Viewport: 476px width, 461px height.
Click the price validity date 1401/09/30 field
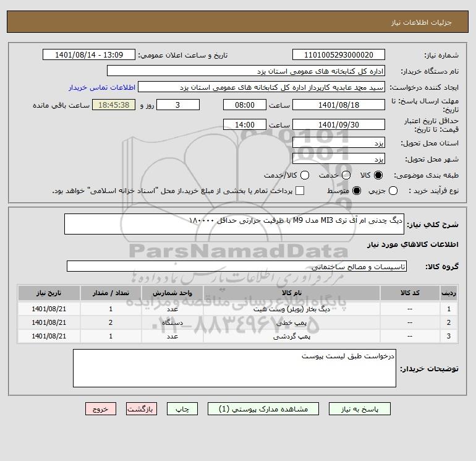[x=339, y=124]
